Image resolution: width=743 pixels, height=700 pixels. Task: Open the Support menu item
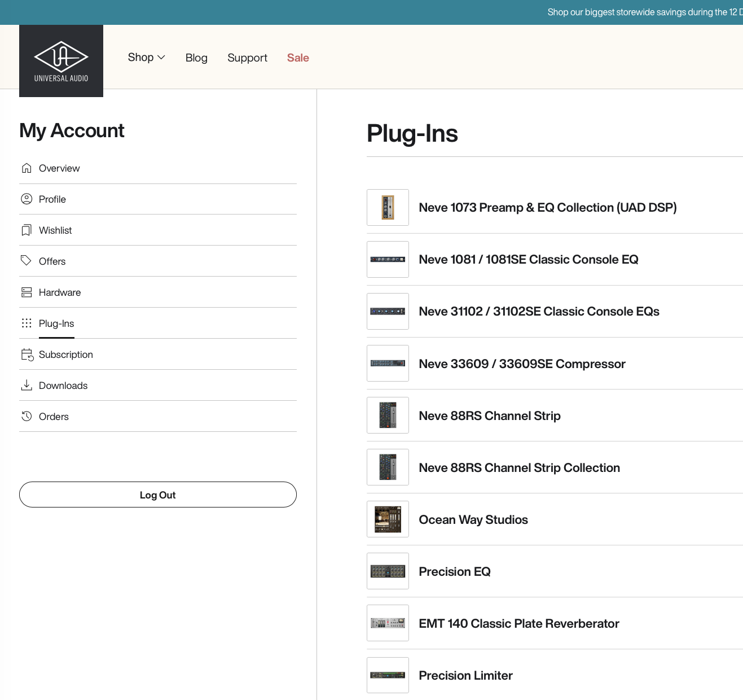tap(247, 58)
